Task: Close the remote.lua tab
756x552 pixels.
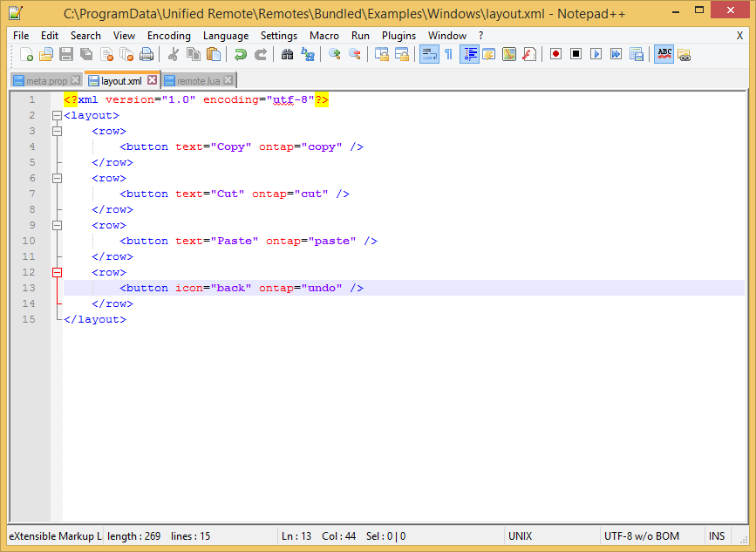Action: pyautogui.click(x=228, y=80)
